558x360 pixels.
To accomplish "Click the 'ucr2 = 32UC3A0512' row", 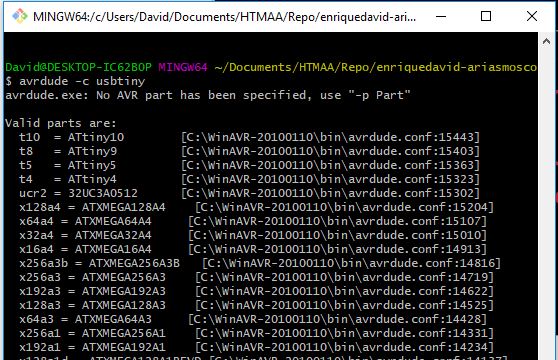I will (249, 193).
